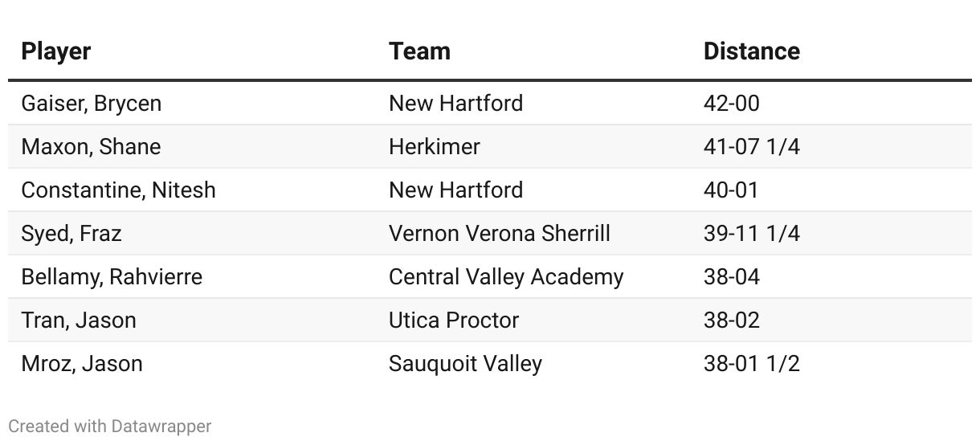
Task: Select the Utica Proctor team cell
Action: [454, 320]
